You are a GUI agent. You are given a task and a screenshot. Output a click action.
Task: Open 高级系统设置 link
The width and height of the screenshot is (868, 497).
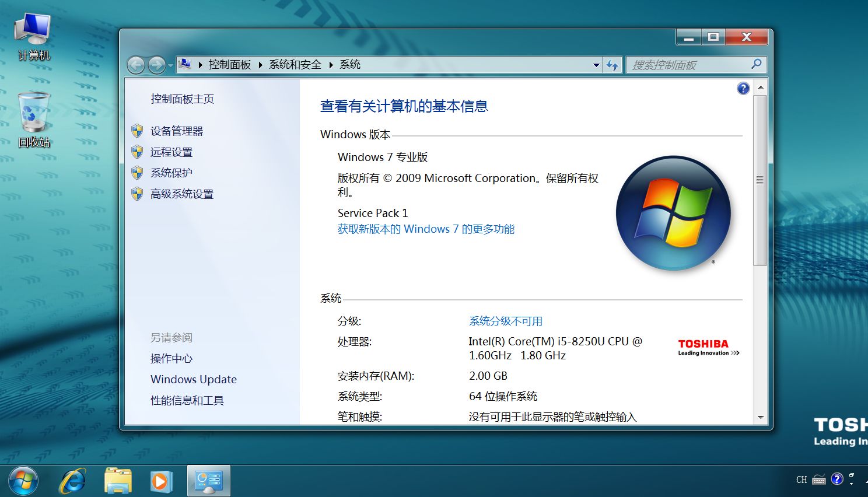pyautogui.click(x=182, y=194)
